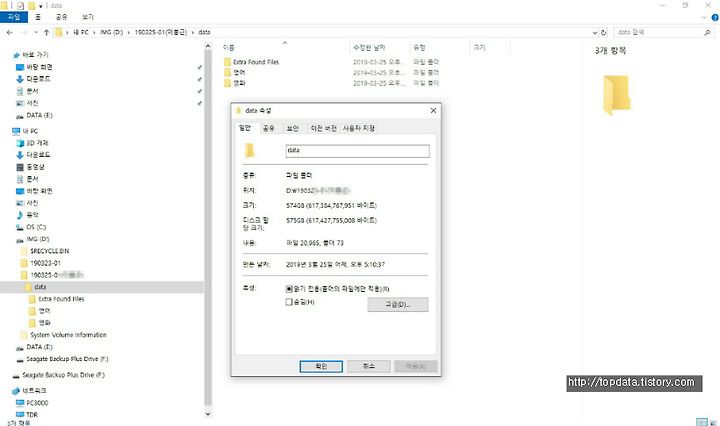The image size is (720, 426).
Task: Click New Folder icon in title bar toolbar
Action: point(32,6)
